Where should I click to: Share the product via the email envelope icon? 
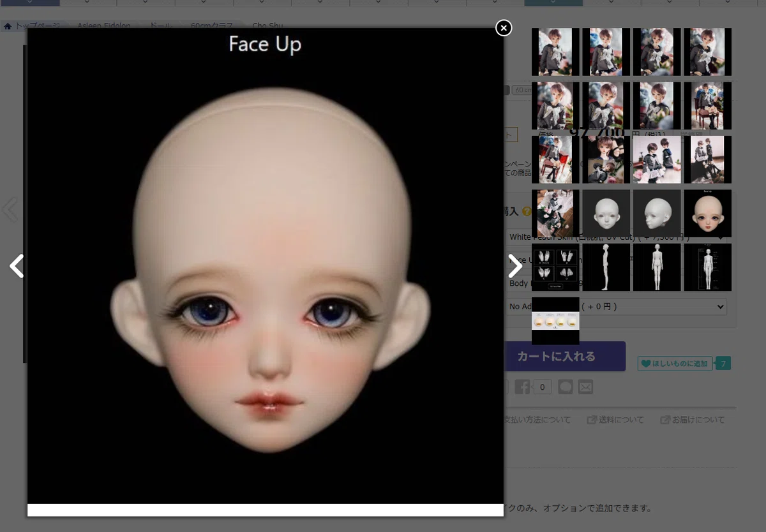click(x=585, y=387)
